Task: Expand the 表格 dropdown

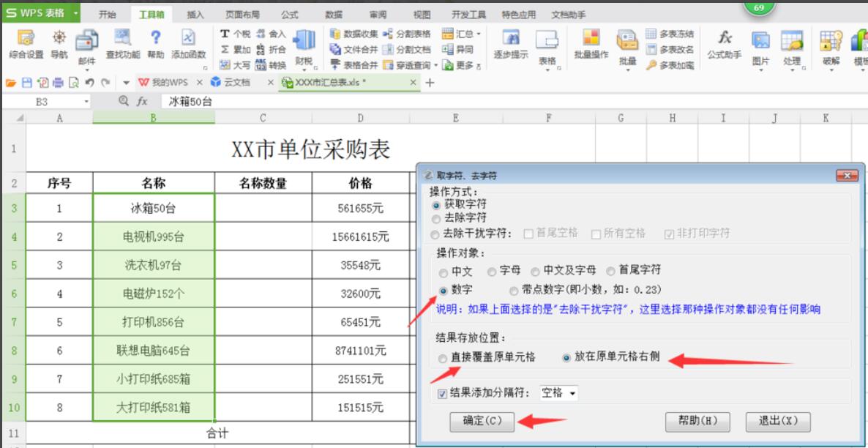Action: [547, 70]
